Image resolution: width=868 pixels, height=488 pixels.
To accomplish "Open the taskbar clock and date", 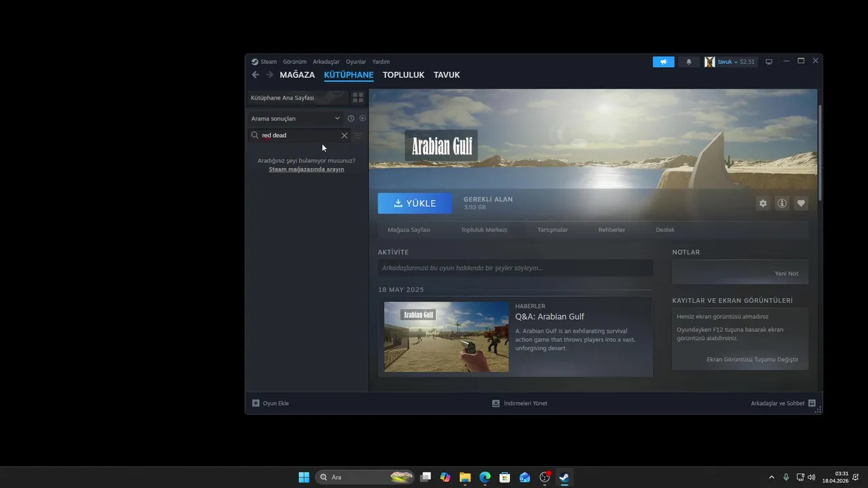I will click(835, 477).
